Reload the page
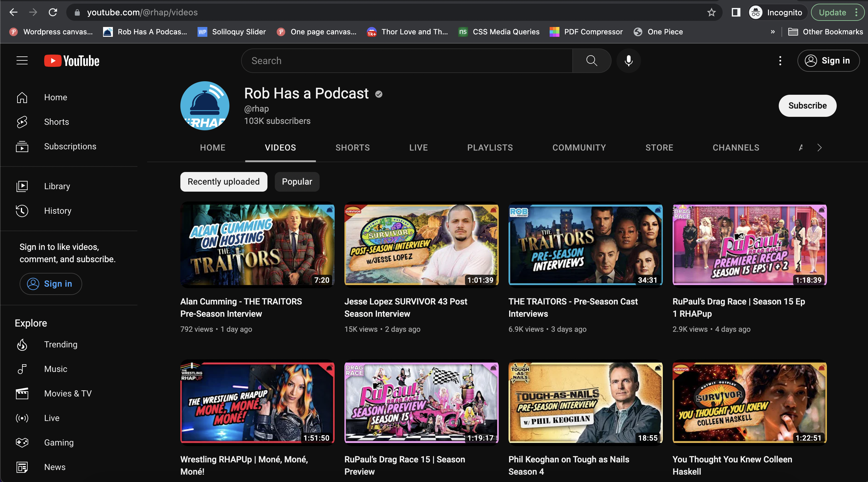 point(53,13)
